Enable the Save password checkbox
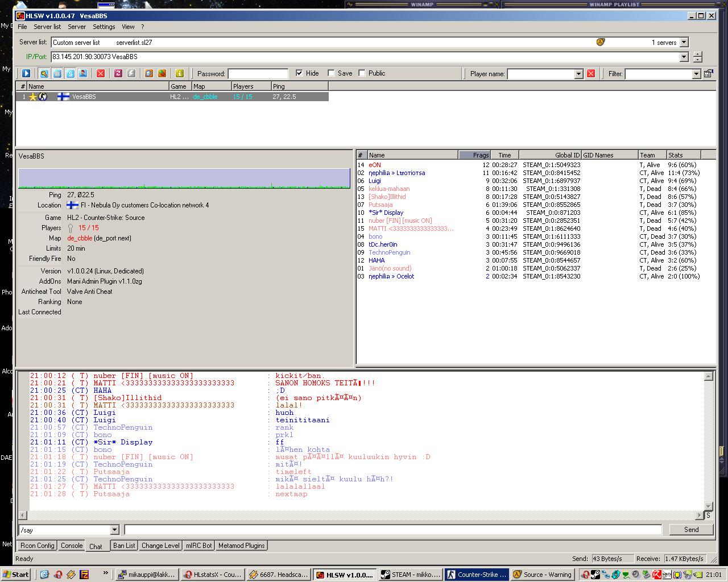Viewport: 728px width, 582px height. tap(331, 73)
